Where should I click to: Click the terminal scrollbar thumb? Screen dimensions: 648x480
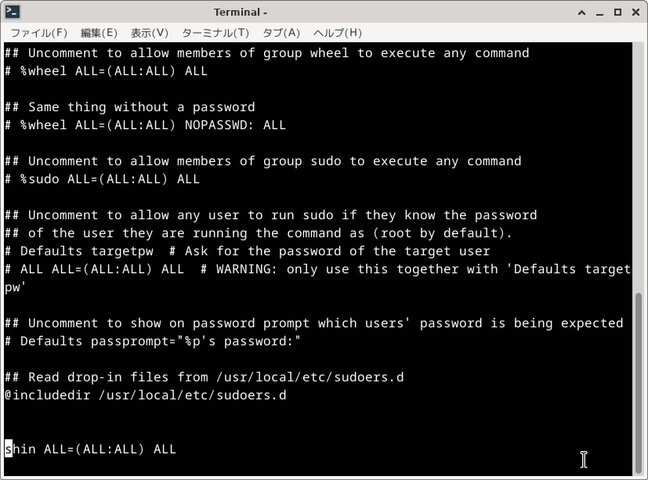pyautogui.click(x=640, y=380)
